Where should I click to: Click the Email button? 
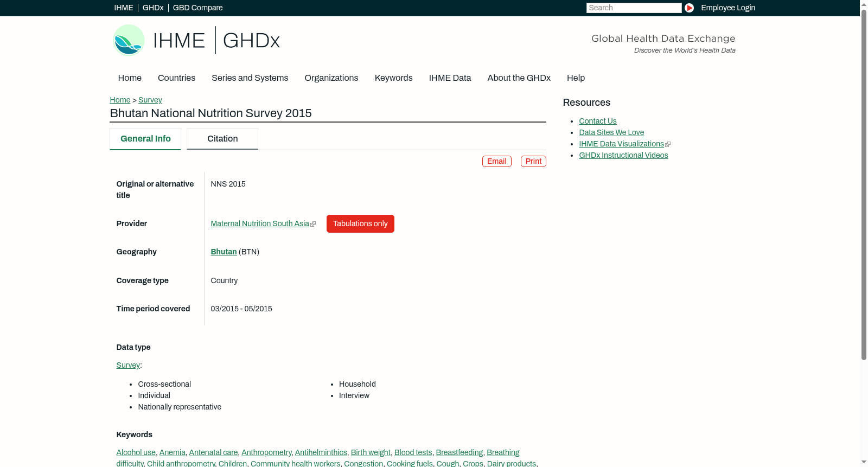tap(497, 161)
